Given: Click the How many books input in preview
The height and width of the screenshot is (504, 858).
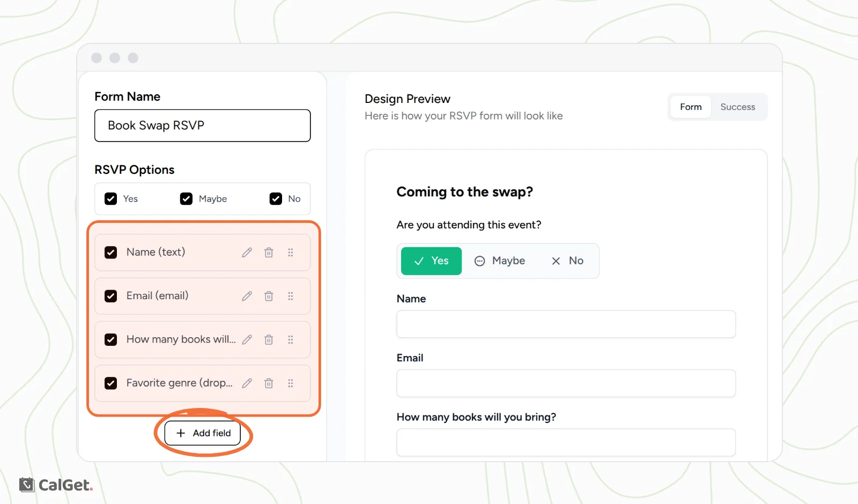Looking at the screenshot, I should point(566,442).
